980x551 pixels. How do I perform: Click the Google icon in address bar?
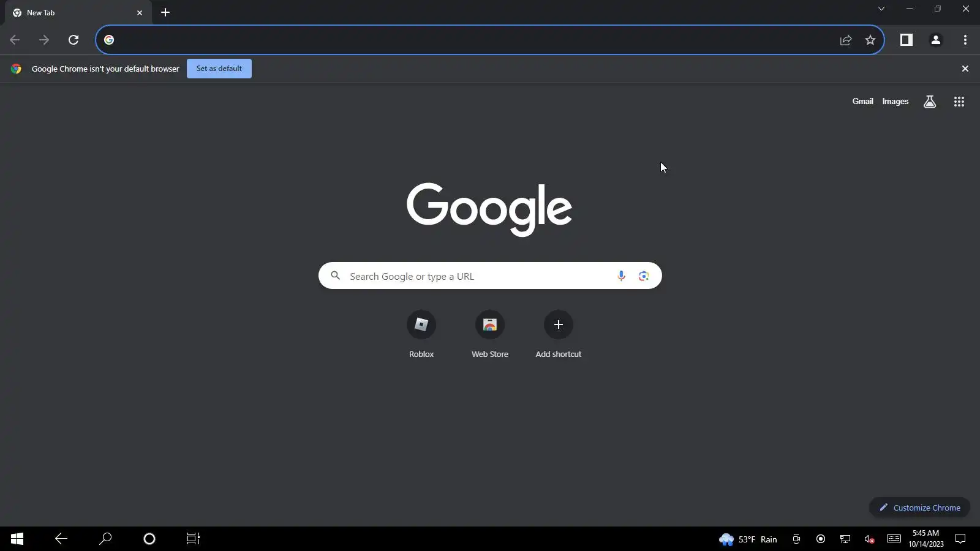[109, 40]
